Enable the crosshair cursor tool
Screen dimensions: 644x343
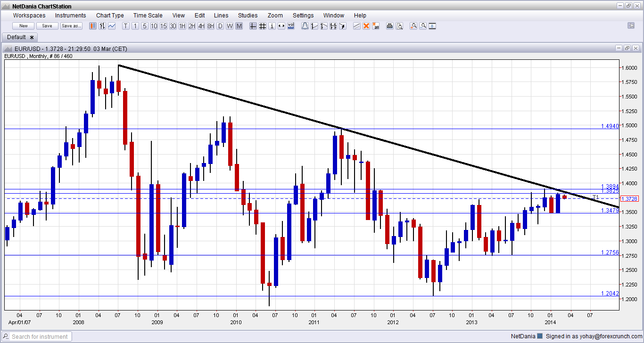(x=253, y=26)
